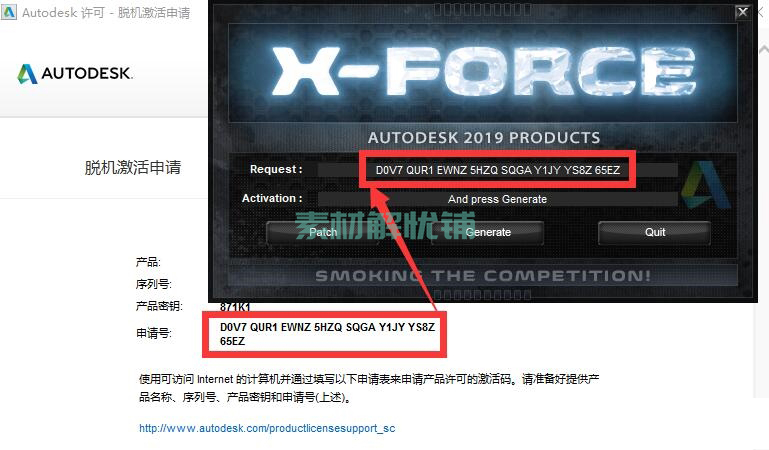
Task: Close the X-Force keygen window
Action: click(x=743, y=11)
